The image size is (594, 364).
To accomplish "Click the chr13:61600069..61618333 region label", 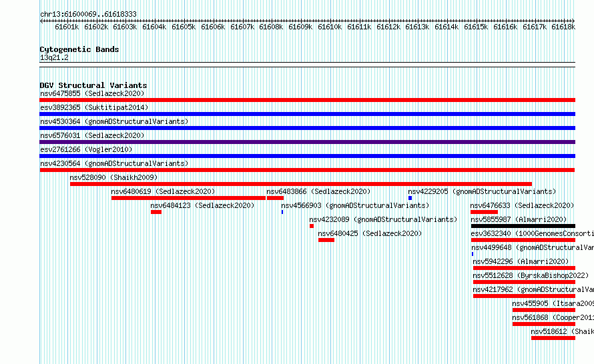I will (88, 14).
